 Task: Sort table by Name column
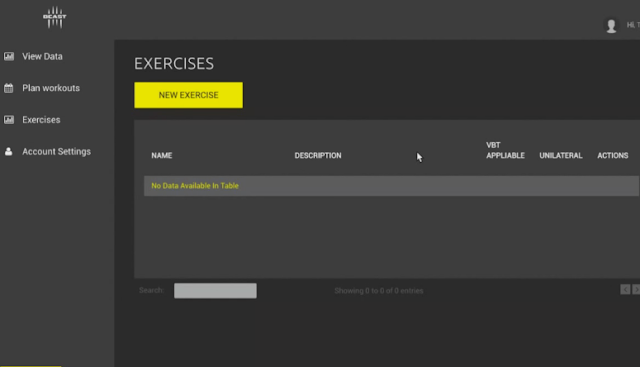pos(162,156)
